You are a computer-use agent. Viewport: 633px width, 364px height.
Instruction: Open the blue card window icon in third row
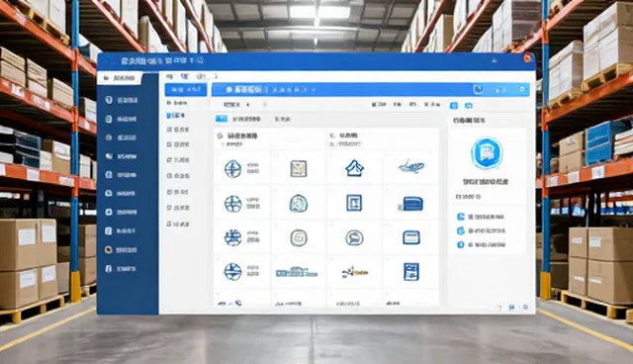(x=411, y=237)
